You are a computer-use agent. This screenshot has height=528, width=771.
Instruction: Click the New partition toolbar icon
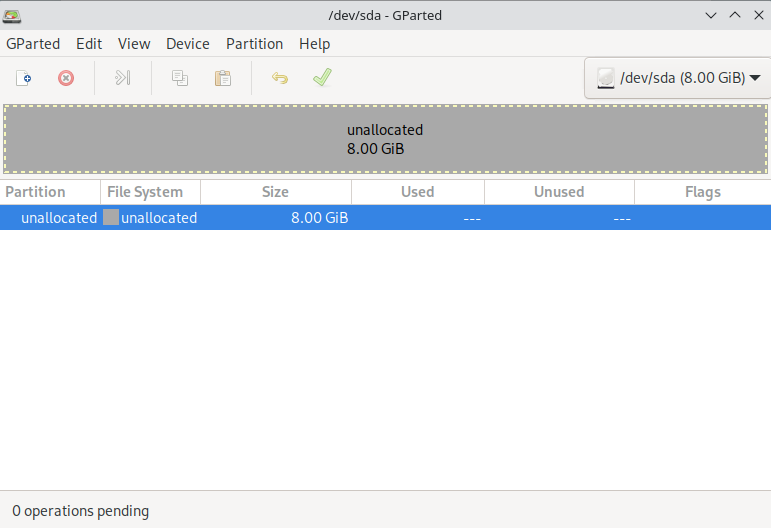click(x=24, y=78)
